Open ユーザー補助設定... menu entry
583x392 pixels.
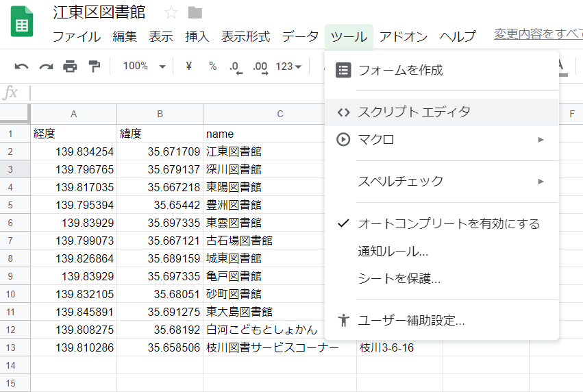[442, 320]
